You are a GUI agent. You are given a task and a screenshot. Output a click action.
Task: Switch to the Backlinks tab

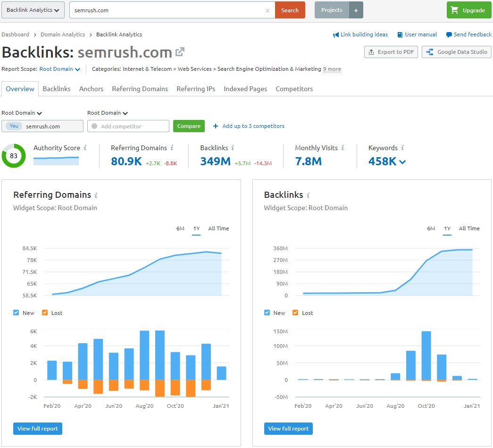click(57, 89)
